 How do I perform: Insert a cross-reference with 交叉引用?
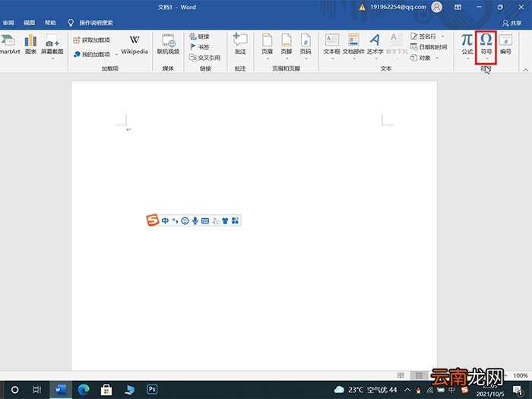(205, 58)
